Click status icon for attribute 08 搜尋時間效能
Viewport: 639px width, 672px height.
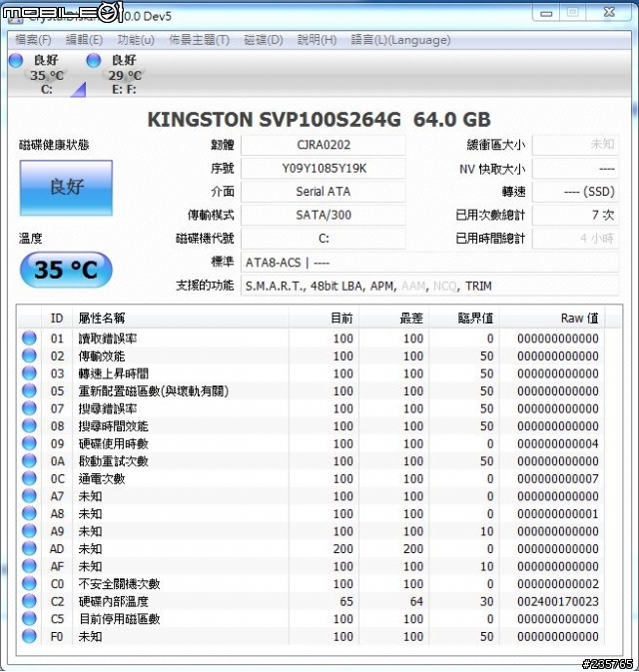29,426
